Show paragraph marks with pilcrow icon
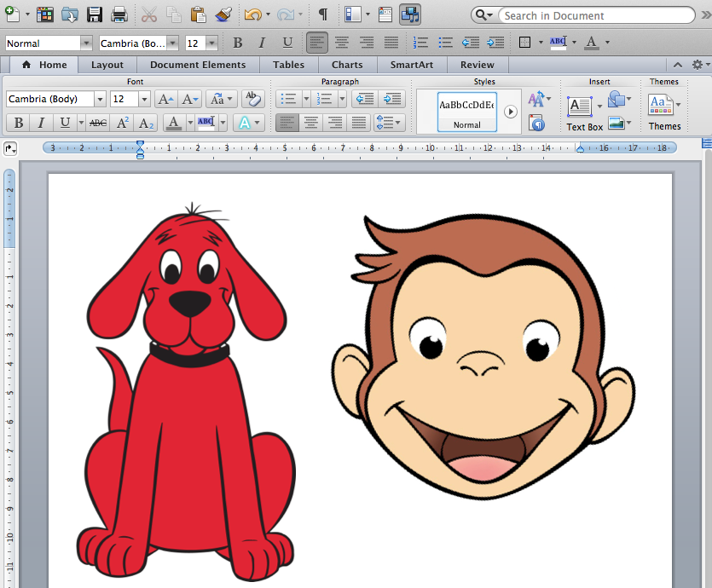The width and height of the screenshot is (712, 588). pyautogui.click(x=323, y=14)
